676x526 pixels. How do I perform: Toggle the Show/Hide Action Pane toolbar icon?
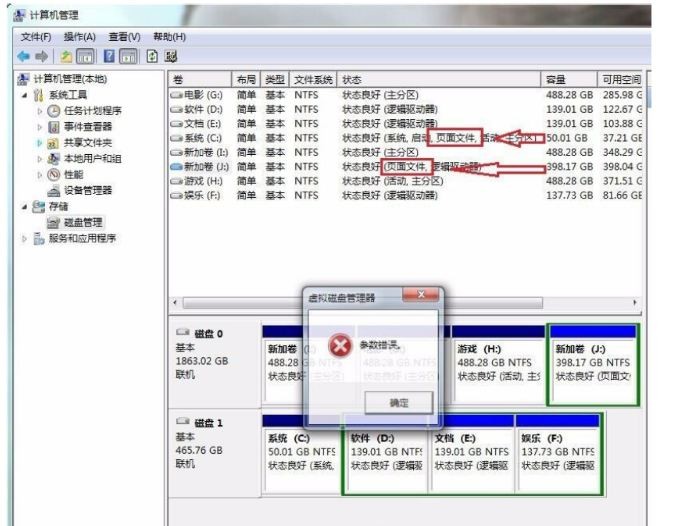tap(129, 55)
